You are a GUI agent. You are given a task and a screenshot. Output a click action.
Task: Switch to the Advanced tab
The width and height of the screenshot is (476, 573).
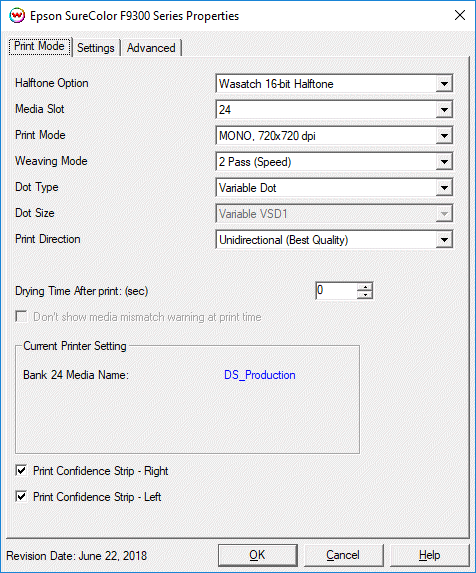pos(151,48)
